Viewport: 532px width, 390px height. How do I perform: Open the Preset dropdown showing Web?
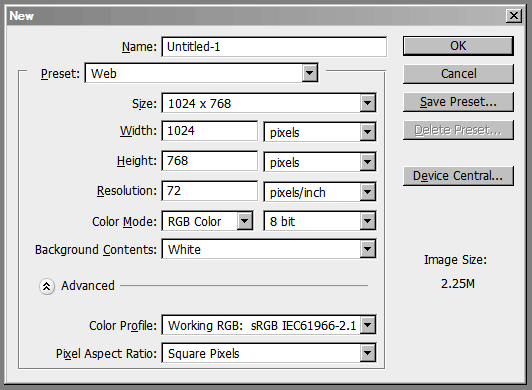click(202, 73)
